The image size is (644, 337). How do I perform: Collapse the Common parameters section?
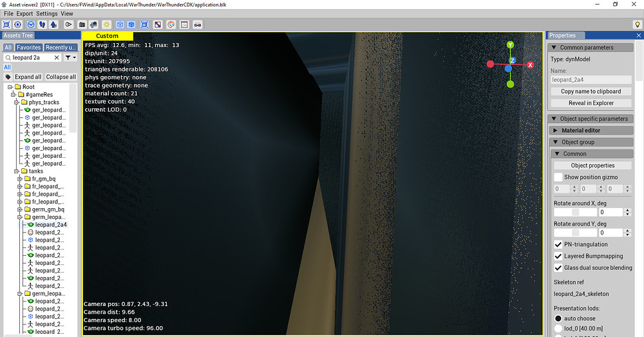(591, 47)
